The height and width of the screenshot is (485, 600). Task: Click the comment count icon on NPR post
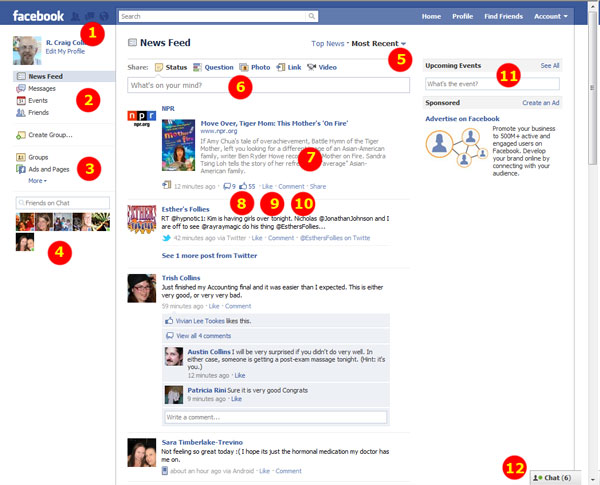(x=227, y=186)
